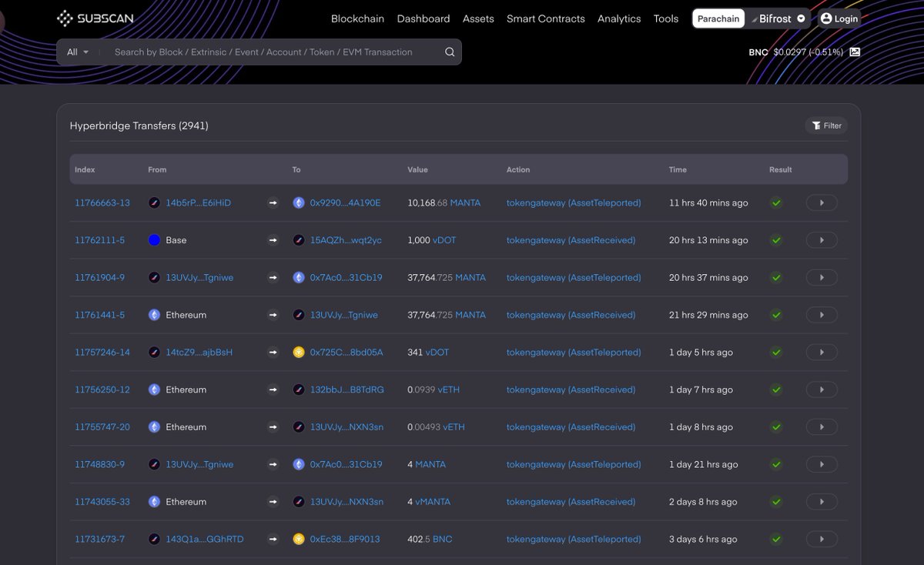Viewport: 924px width, 565px height.
Task: Click Ethereum icon in row 11755747-20
Action: 154,427
